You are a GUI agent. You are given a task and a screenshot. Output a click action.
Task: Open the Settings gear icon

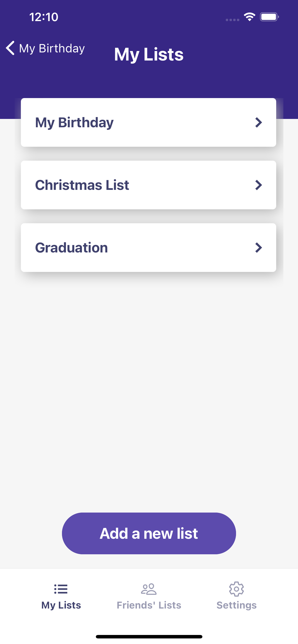(x=236, y=589)
